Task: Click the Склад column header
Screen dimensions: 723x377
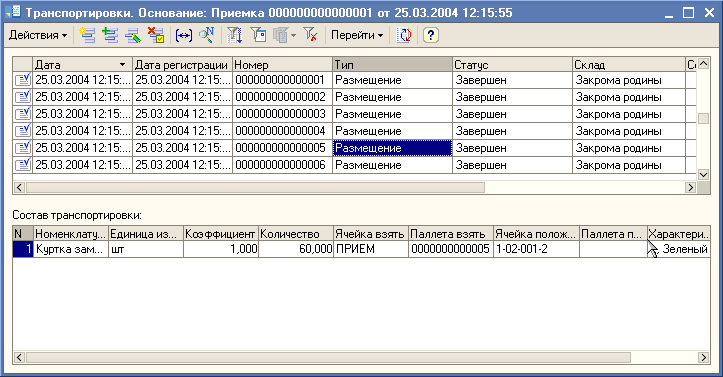Action: click(629, 65)
